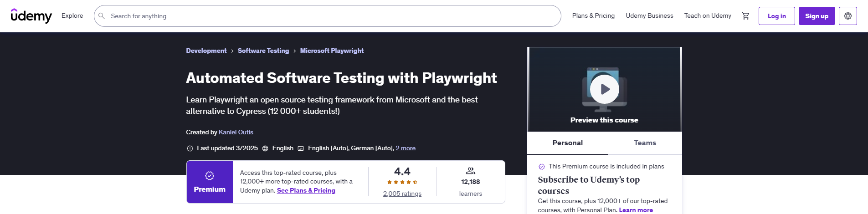The height and width of the screenshot is (214, 868).
Task: Click the Premium check icon in sidebar
Action: pos(542,167)
